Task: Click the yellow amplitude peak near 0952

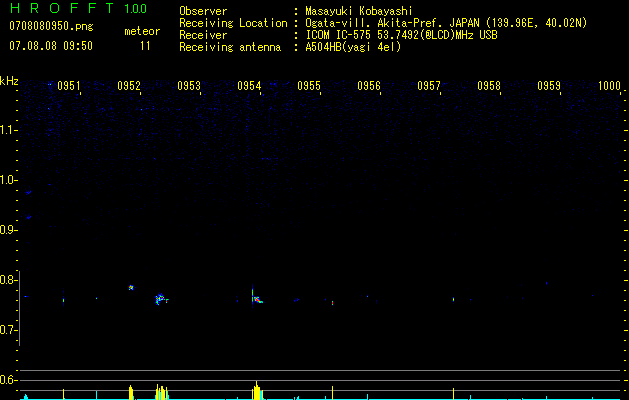Action: [x=131, y=392]
